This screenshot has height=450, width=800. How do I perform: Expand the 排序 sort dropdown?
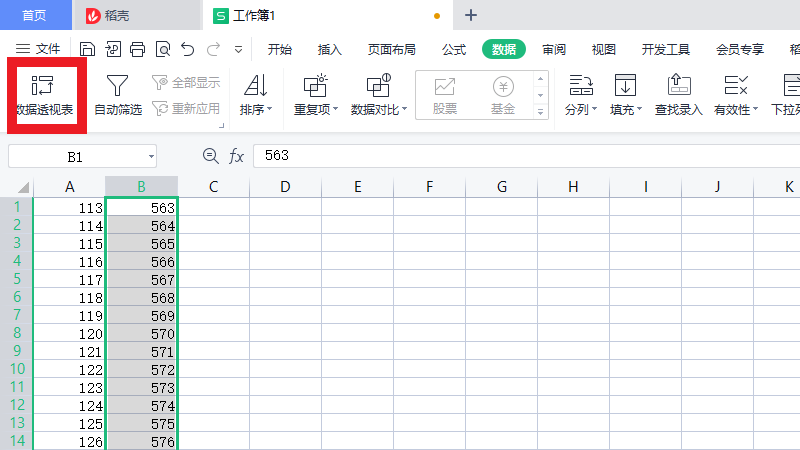pyautogui.click(x=256, y=108)
